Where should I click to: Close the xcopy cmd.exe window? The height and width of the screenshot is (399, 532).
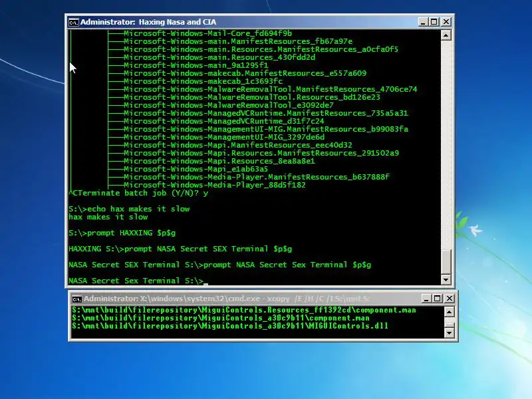coord(450,299)
